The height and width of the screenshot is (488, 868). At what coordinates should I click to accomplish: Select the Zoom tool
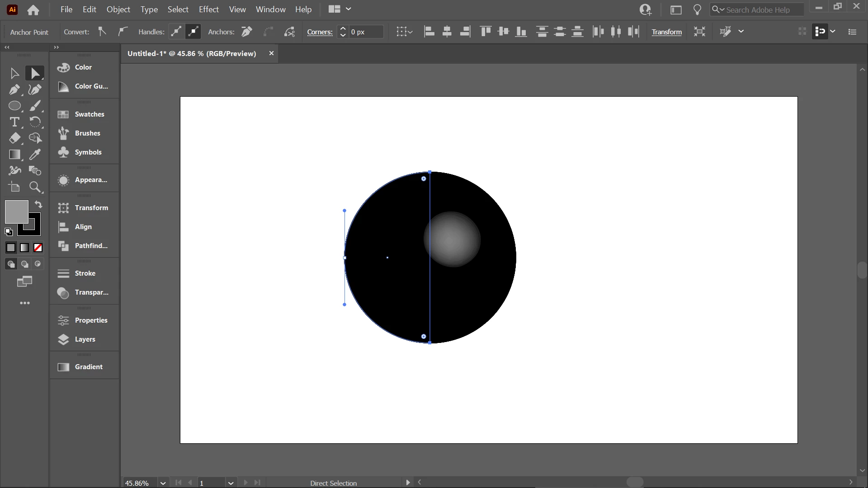[35, 187]
